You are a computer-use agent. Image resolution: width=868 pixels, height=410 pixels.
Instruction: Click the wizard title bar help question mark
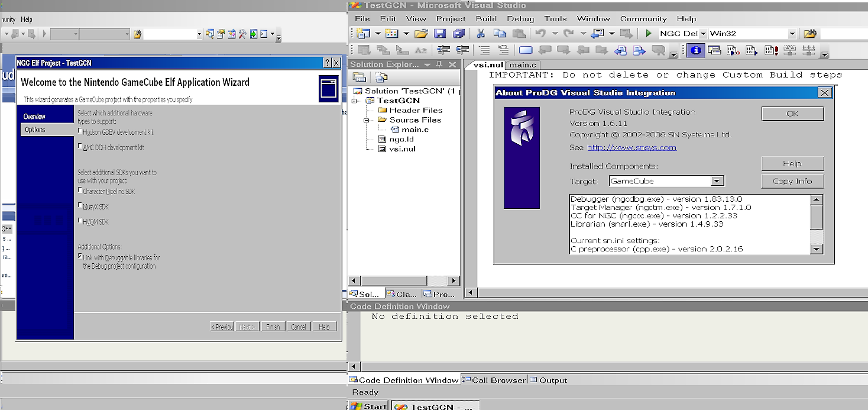(x=327, y=63)
